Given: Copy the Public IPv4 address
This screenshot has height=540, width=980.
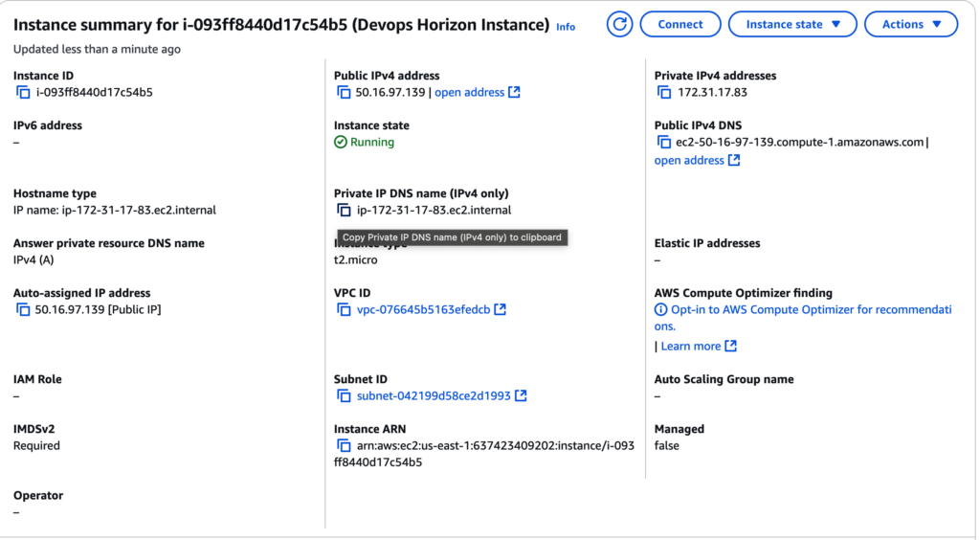Looking at the screenshot, I should pyautogui.click(x=344, y=93).
